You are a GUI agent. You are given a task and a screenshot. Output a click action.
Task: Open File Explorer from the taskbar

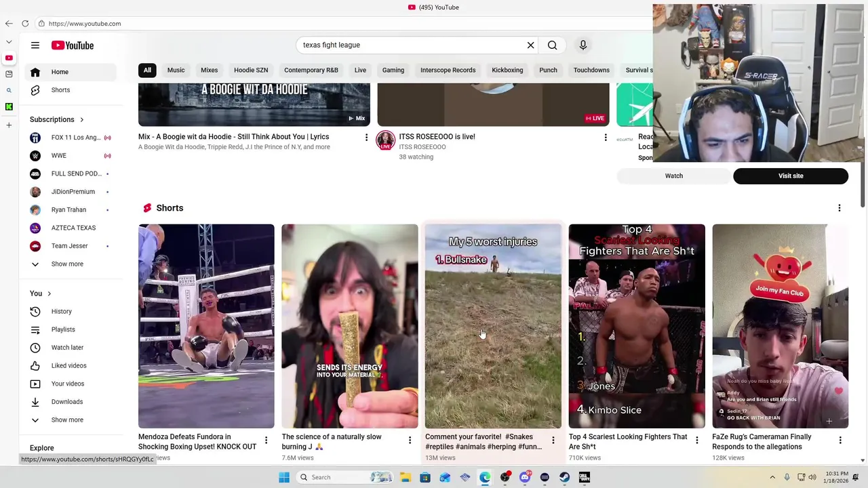(x=406, y=477)
